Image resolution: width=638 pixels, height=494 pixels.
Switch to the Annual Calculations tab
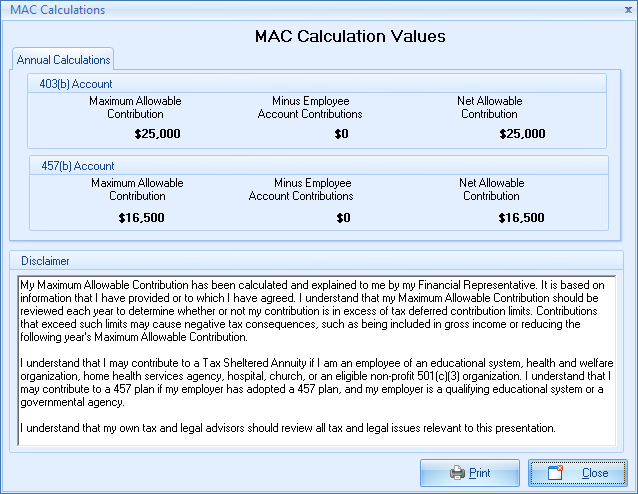tap(64, 60)
